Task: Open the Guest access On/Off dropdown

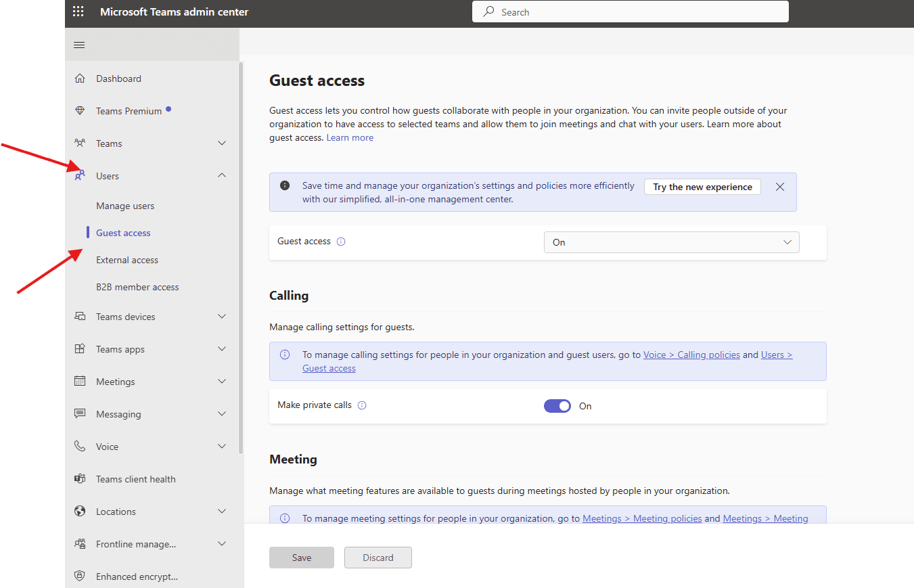Action: (671, 242)
